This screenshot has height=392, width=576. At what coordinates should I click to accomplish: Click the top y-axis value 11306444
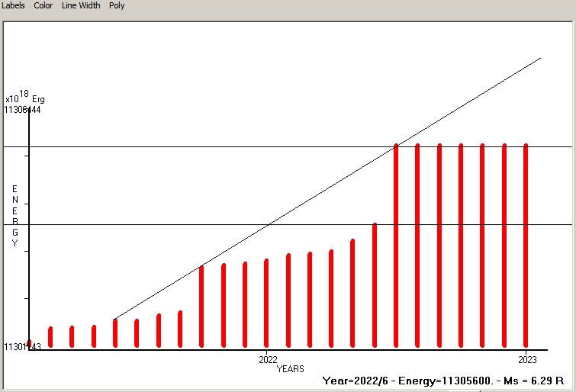click(x=22, y=110)
